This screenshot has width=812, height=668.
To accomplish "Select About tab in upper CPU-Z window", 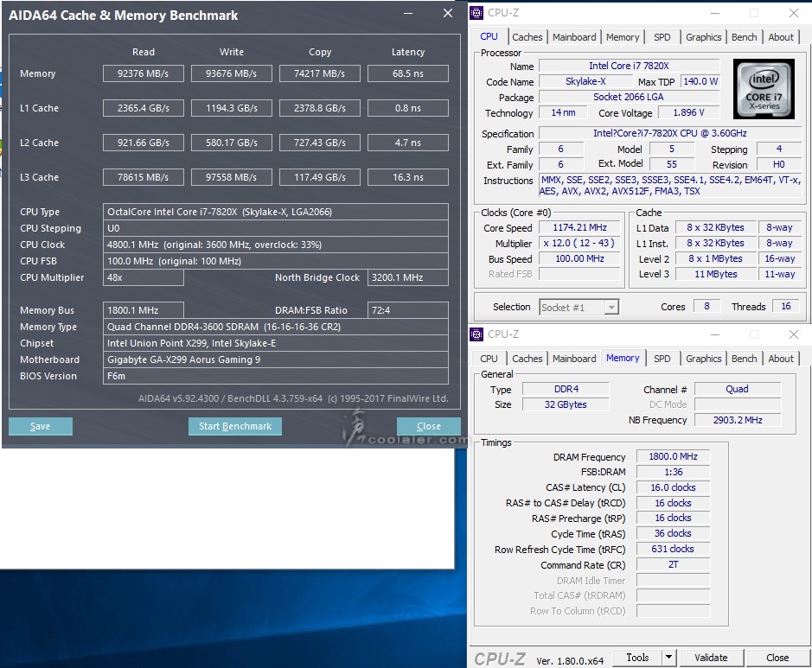I will click(781, 37).
